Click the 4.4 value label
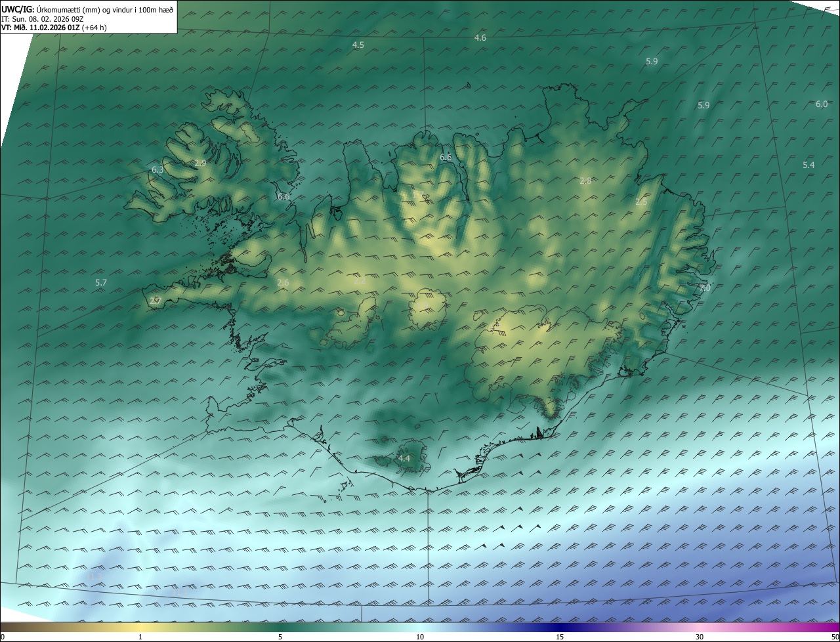840x642 pixels. point(404,459)
